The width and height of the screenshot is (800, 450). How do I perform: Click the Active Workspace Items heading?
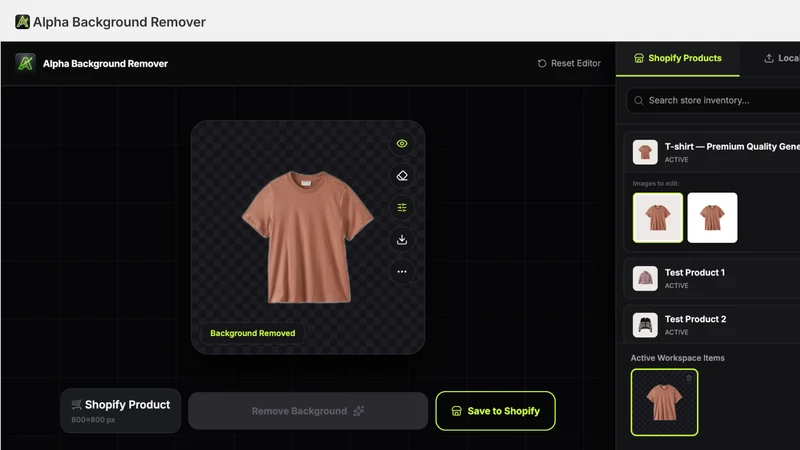pos(677,358)
